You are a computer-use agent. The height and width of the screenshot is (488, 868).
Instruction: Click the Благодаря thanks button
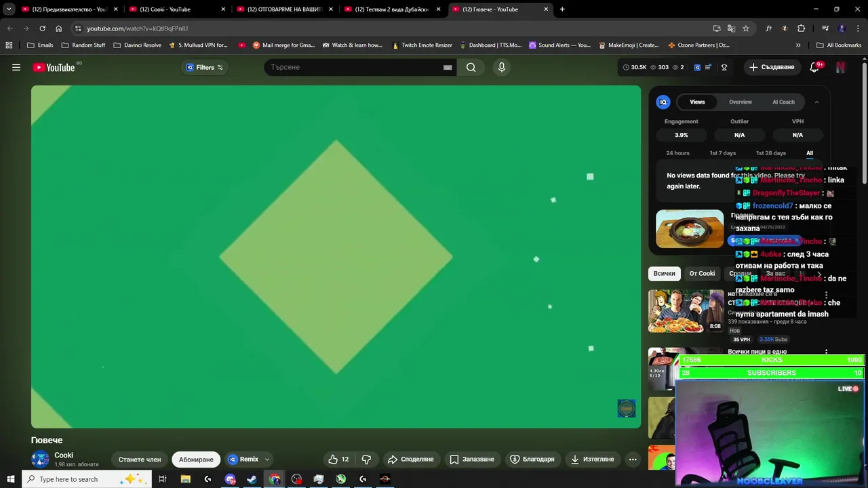click(x=532, y=460)
